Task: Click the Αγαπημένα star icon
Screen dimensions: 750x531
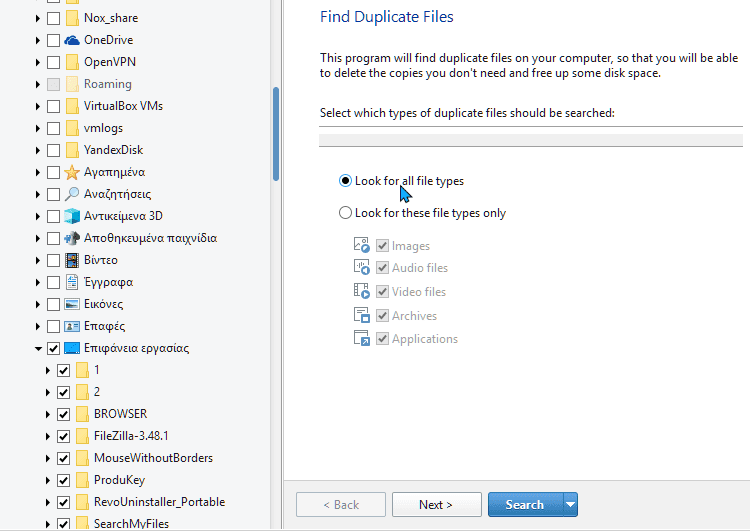Action: (x=72, y=172)
